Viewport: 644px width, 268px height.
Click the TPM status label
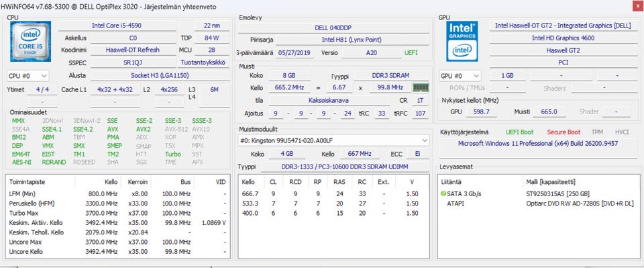pos(597,132)
